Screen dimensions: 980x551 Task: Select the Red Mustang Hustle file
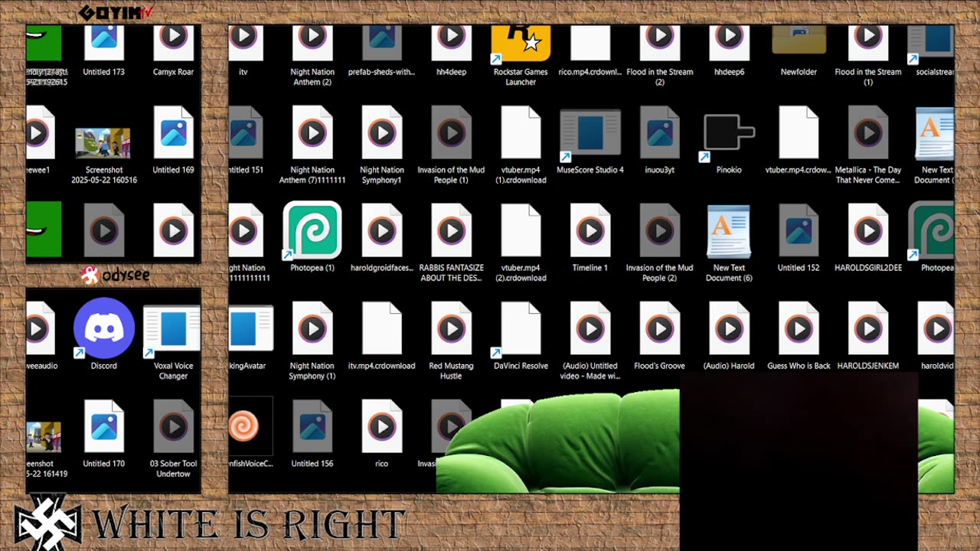click(x=451, y=328)
